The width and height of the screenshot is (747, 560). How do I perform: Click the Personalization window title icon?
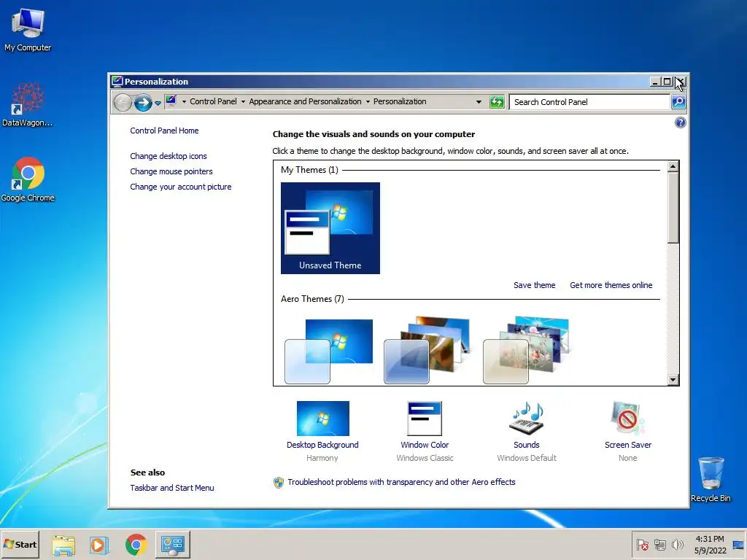coord(117,82)
